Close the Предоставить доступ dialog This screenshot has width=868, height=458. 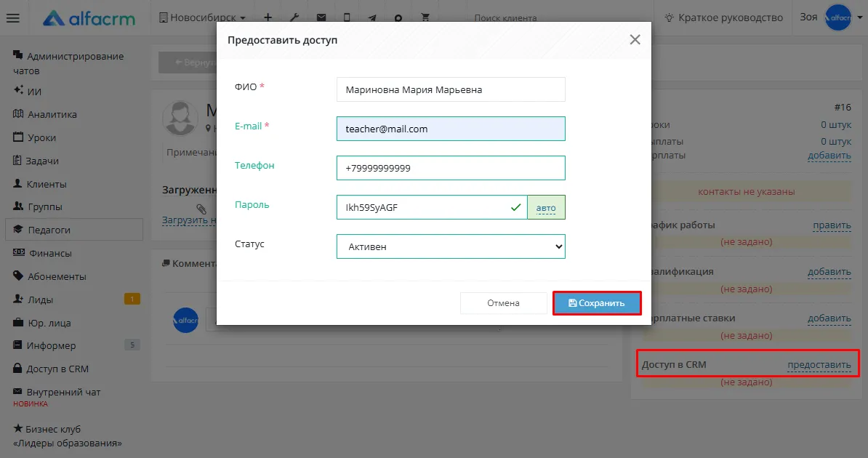click(x=635, y=39)
